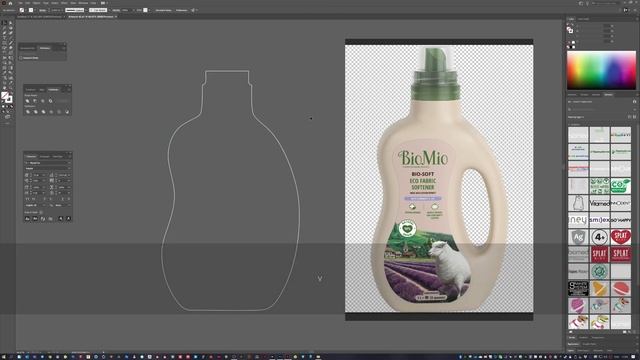Switch Libraries to list view icon

(635, 117)
